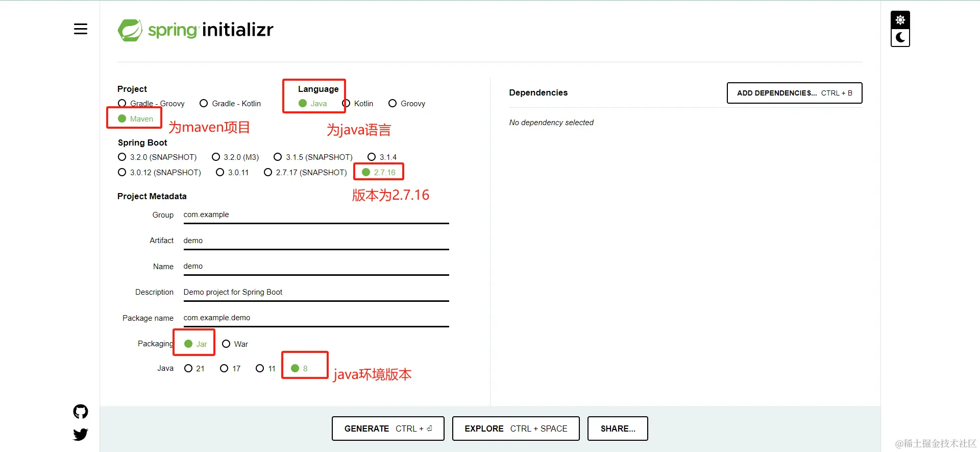Select Java version 17
Image resolution: width=980 pixels, height=452 pixels.
click(230, 369)
